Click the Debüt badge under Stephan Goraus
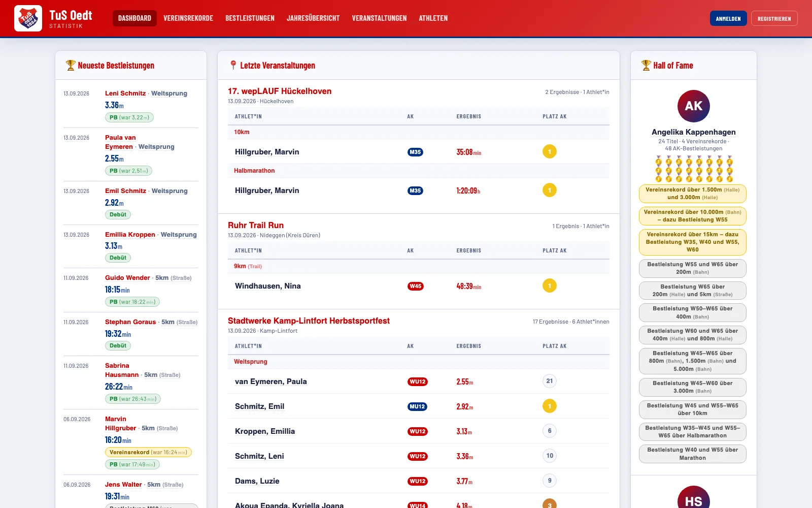This screenshot has height=508, width=812. (118, 345)
